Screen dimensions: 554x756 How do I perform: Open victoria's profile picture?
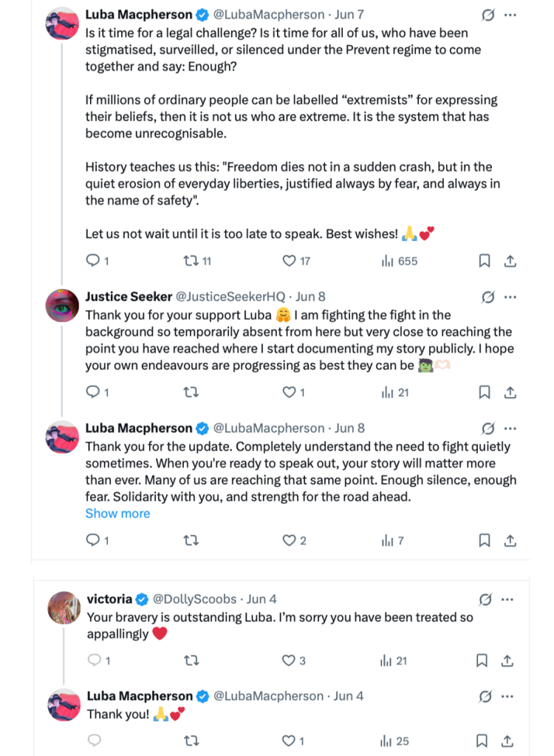[64, 607]
